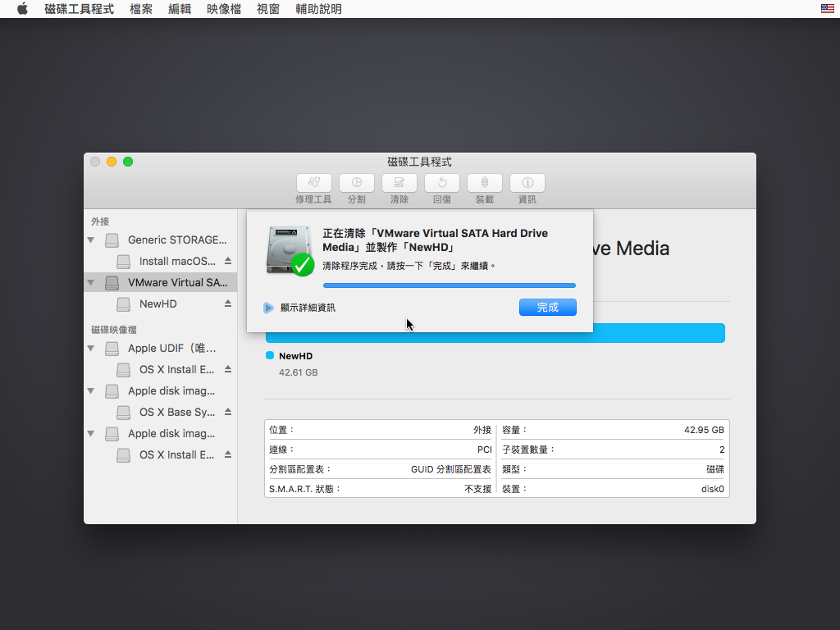Open the Apple menu
The image size is (840, 630).
(x=22, y=9)
